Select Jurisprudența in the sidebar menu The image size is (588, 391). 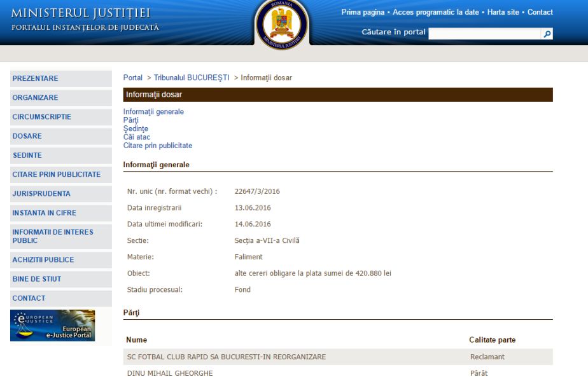tap(41, 193)
